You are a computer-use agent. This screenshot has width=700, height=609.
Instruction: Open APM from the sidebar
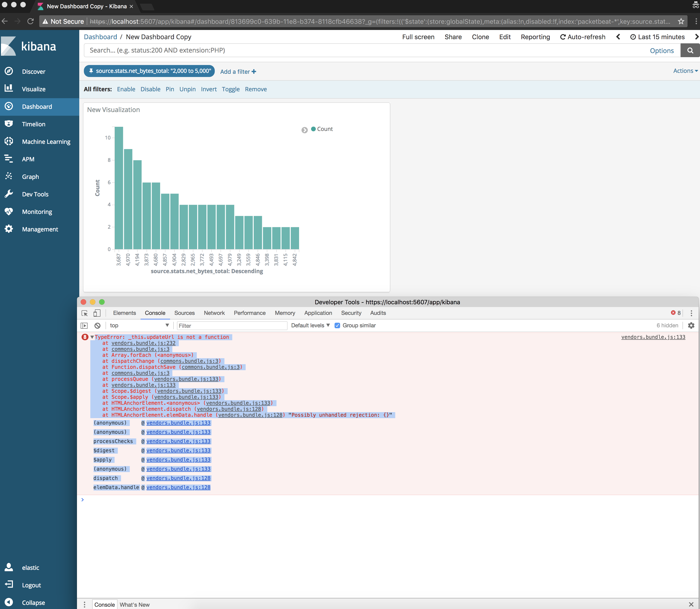click(x=28, y=159)
